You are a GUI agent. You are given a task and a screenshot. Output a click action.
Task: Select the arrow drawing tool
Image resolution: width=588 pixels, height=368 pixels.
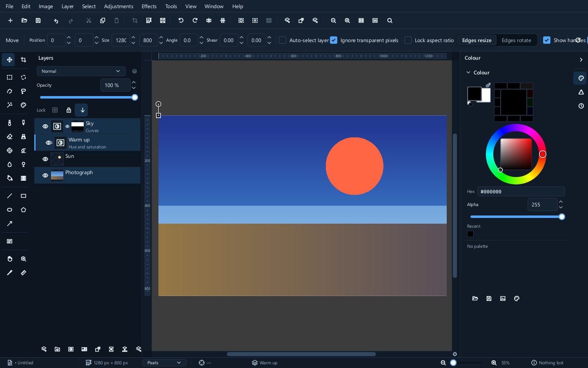click(x=9, y=224)
